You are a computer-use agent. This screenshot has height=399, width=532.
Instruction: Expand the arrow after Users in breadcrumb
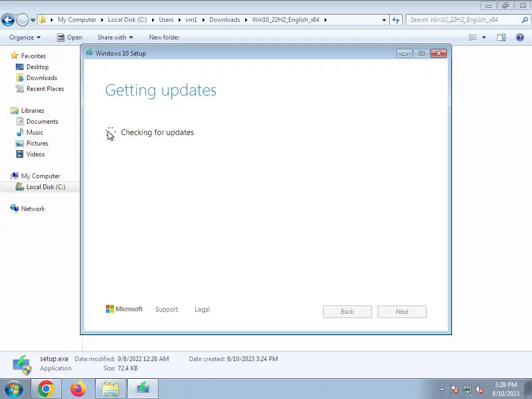[x=179, y=20]
